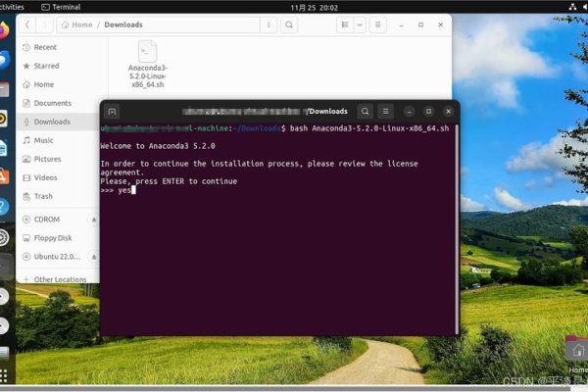588x392 pixels.
Task: Click 'Please, press ENTER to continue' line
Action: (x=169, y=181)
